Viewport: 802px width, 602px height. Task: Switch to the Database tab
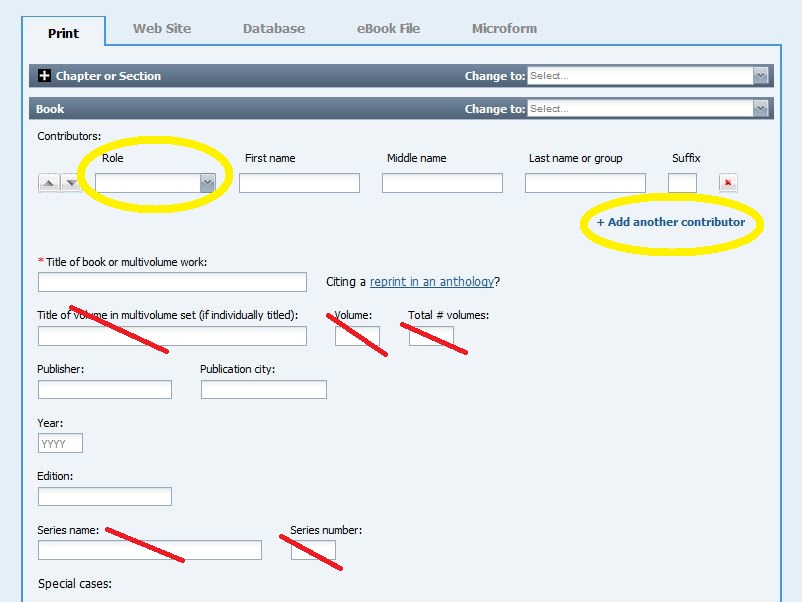tap(274, 29)
